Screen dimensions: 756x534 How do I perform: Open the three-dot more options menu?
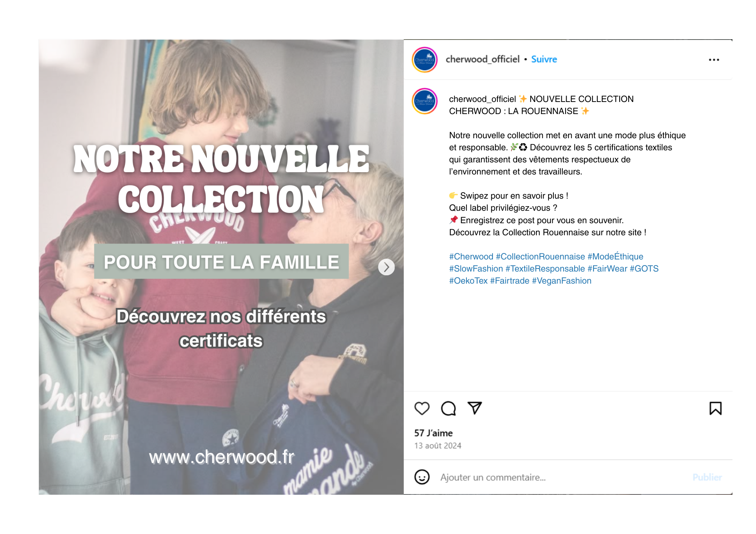pos(714,60)
